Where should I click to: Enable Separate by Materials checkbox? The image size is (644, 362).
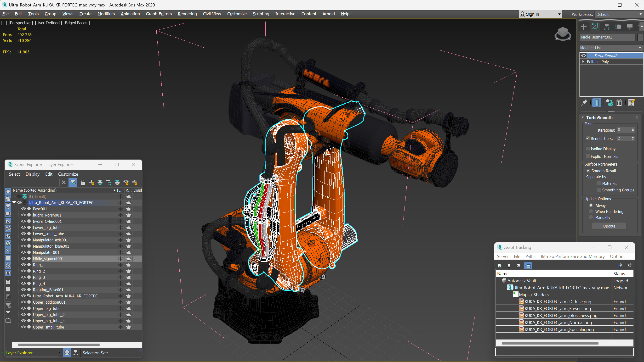tap(599, 183)
